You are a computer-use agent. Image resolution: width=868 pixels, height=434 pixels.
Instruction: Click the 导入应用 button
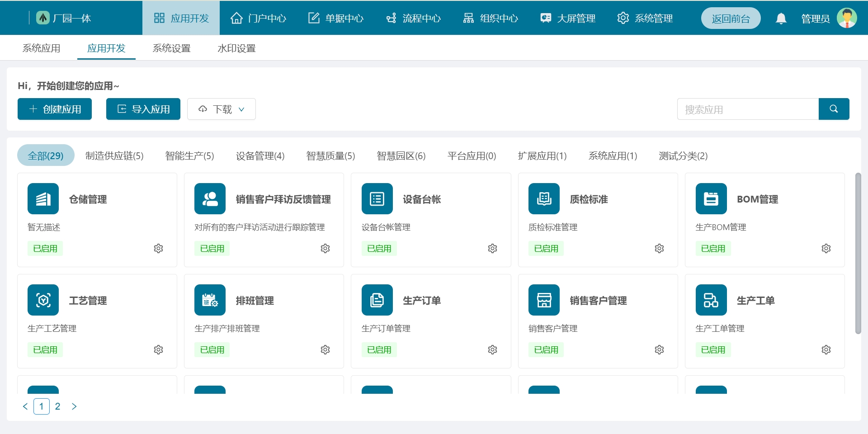point(143,109)
